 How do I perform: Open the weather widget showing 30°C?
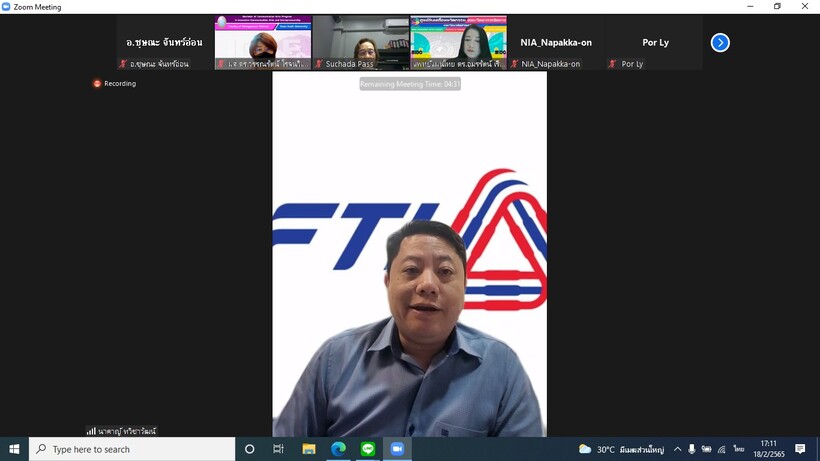(x=621, y=450)
